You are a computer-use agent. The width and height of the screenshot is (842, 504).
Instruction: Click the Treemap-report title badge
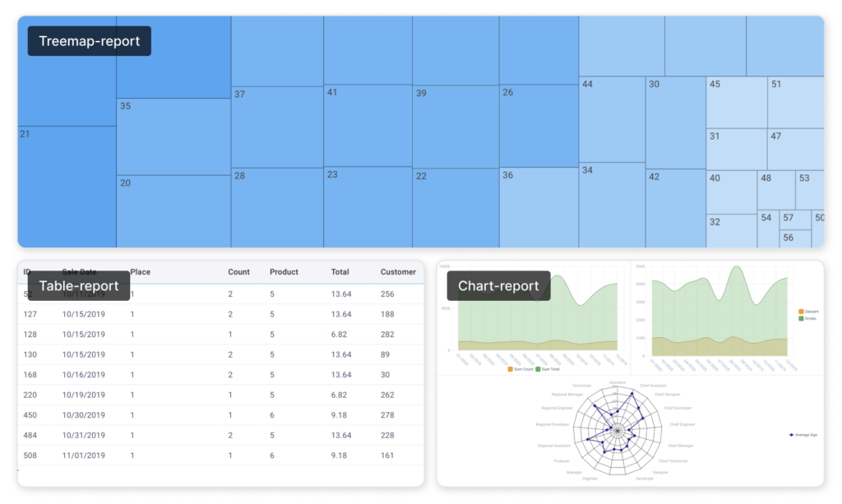(x=89, y=39)
